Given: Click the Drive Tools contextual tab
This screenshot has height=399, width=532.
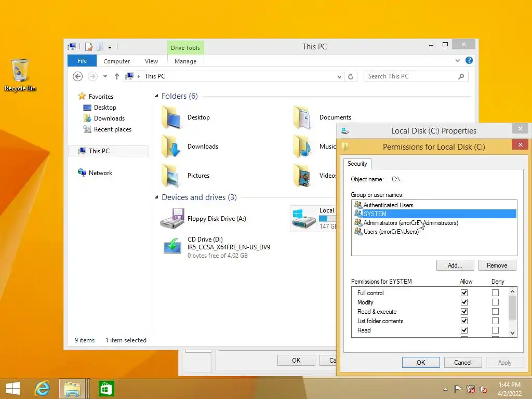Looking at the screenshot, I should [x=185, y=47].
